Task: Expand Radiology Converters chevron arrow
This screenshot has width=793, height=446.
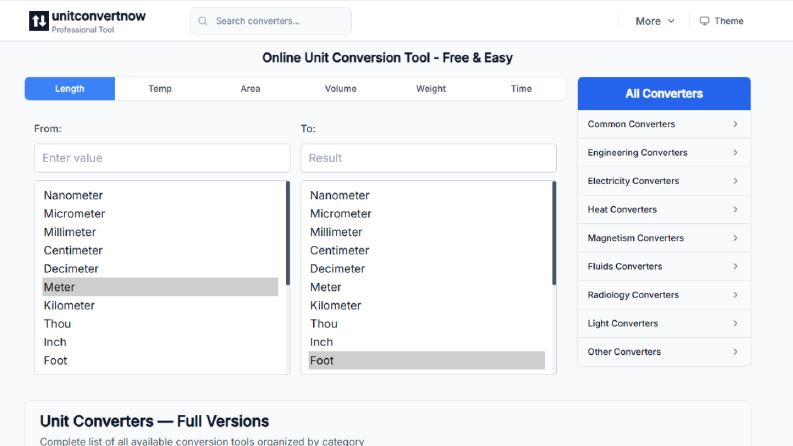Action: [x=735, y=295]
